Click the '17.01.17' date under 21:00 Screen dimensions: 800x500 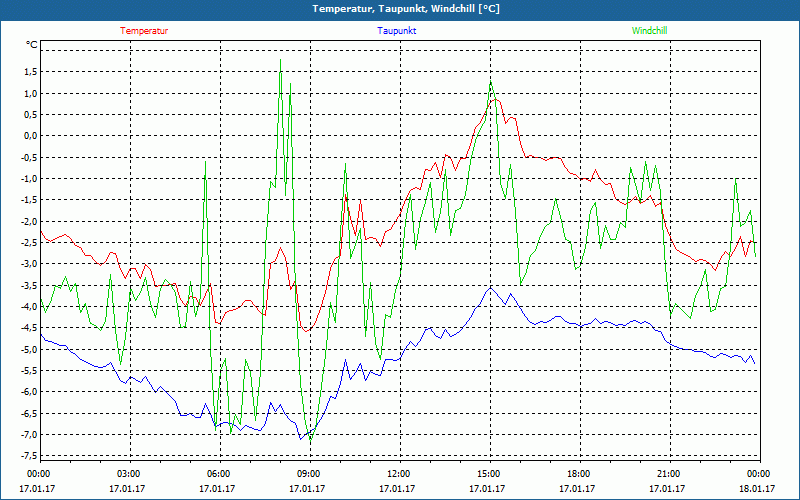click(667, 488)
